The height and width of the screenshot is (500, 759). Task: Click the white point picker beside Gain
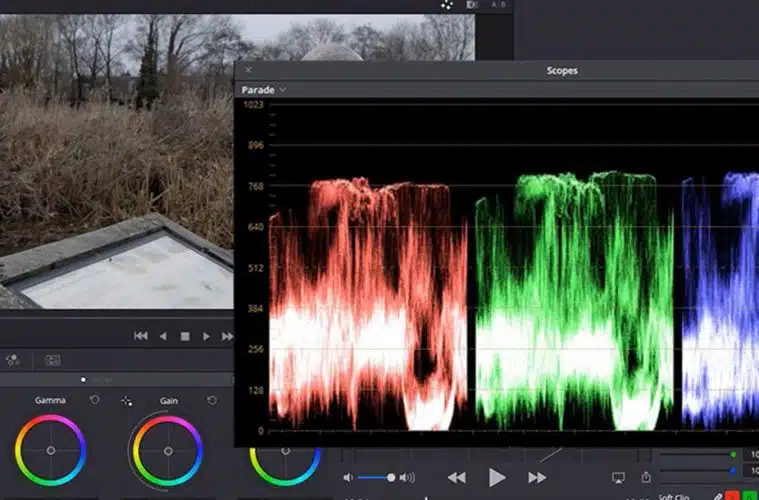pos(127,401)
